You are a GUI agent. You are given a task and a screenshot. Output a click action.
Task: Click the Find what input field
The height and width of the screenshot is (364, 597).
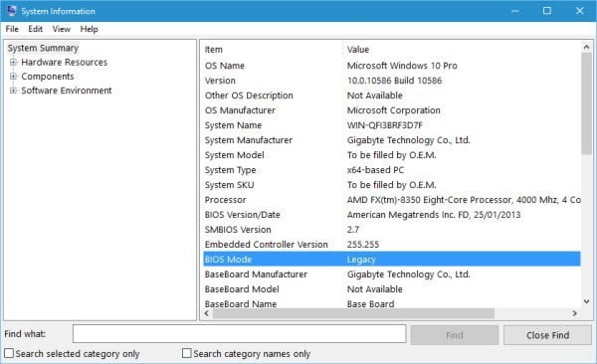[239, 334]
